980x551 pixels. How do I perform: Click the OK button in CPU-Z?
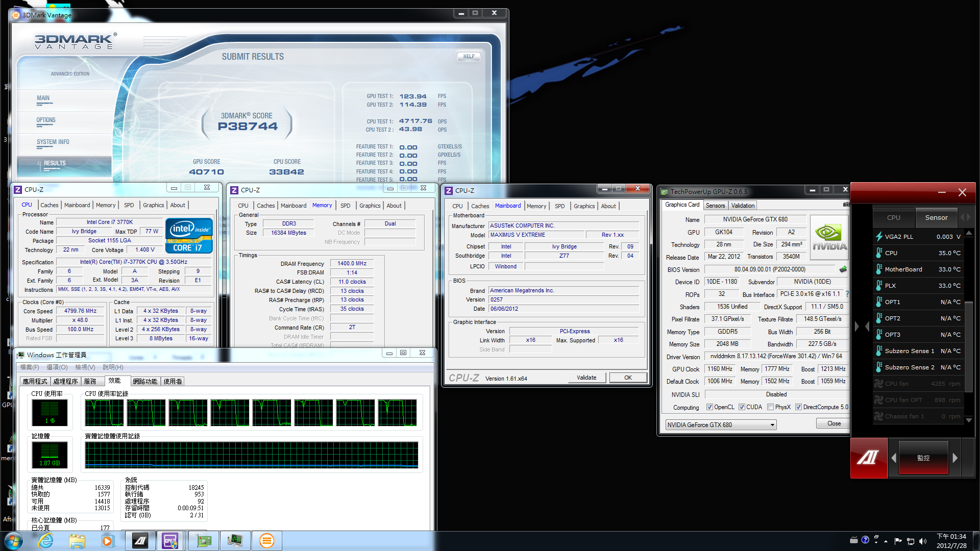(628, 378)
